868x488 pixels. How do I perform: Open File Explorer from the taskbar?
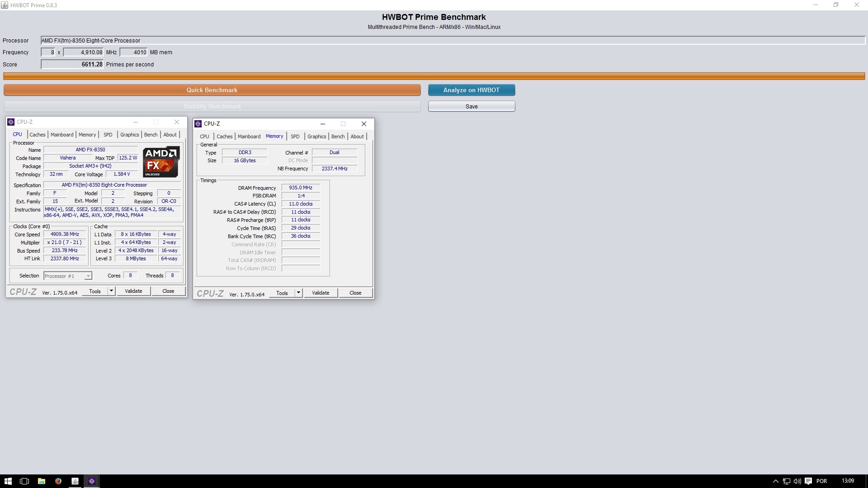coord(41,481)
